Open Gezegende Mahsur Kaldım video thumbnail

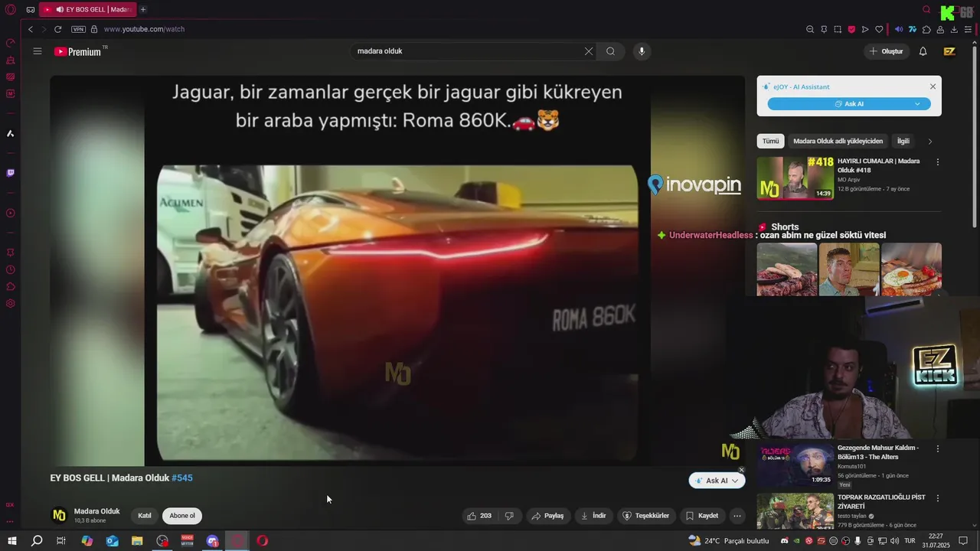(795, 465)
